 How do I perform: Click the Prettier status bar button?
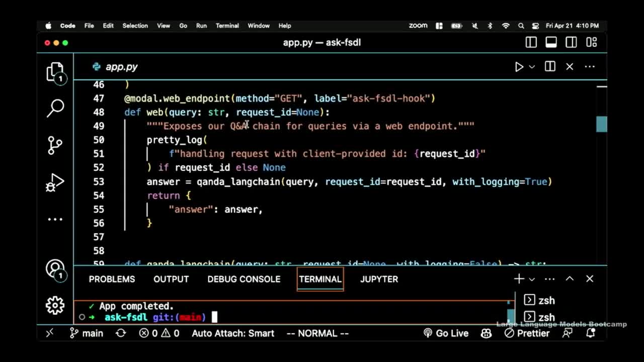pyautogui.click(x=527, y=333)
